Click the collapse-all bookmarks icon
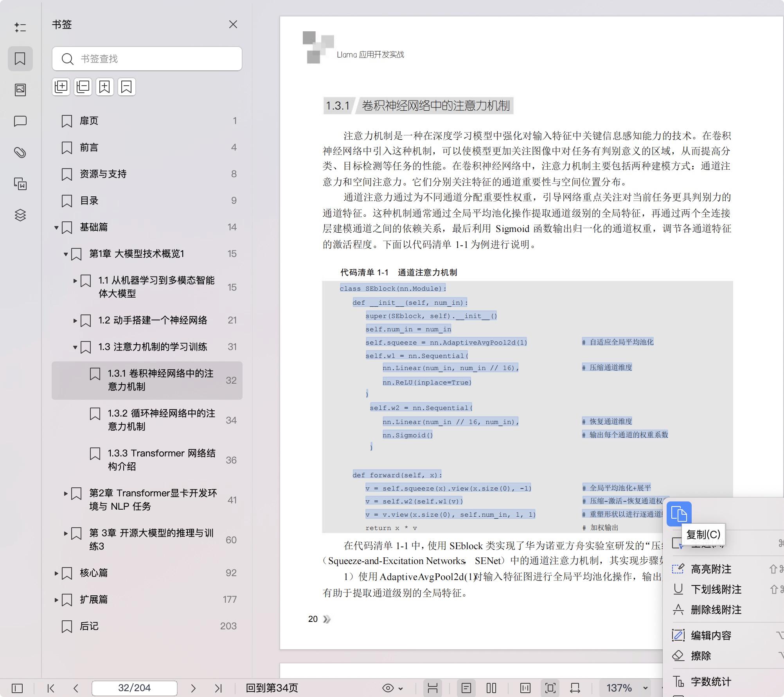Viewport: 784px width, 697px height. click(x=83, y=86)
